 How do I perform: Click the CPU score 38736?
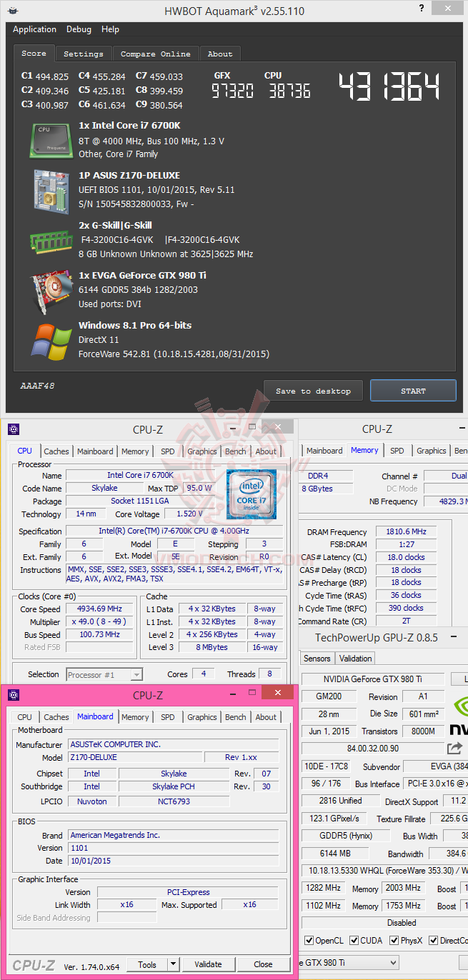(x=289, y=91)
